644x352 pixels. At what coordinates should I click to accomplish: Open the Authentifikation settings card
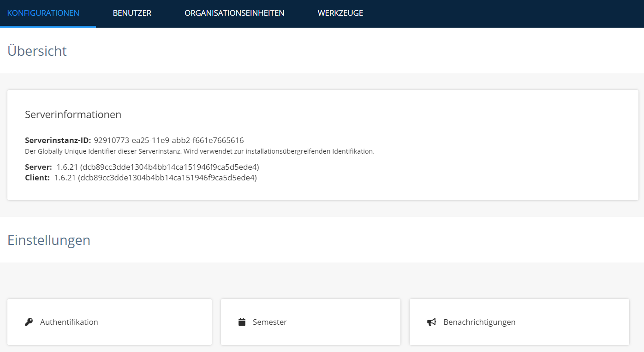(109, 322)
